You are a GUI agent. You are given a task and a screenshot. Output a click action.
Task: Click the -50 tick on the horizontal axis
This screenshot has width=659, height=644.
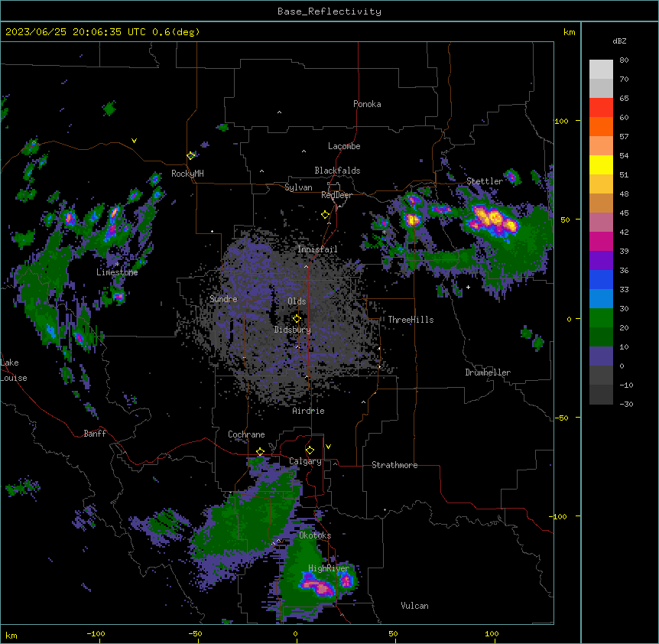pyautogui.click(x=195, y=633)
